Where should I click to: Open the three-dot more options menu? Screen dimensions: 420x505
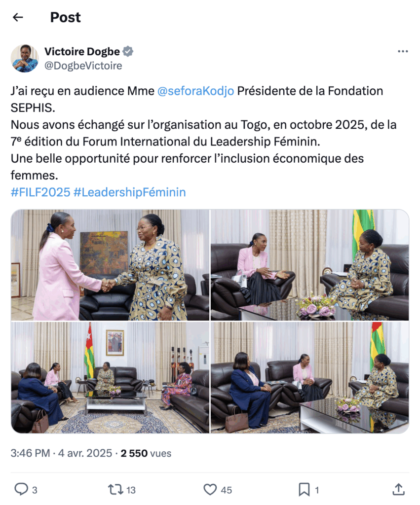click(403, 51)
